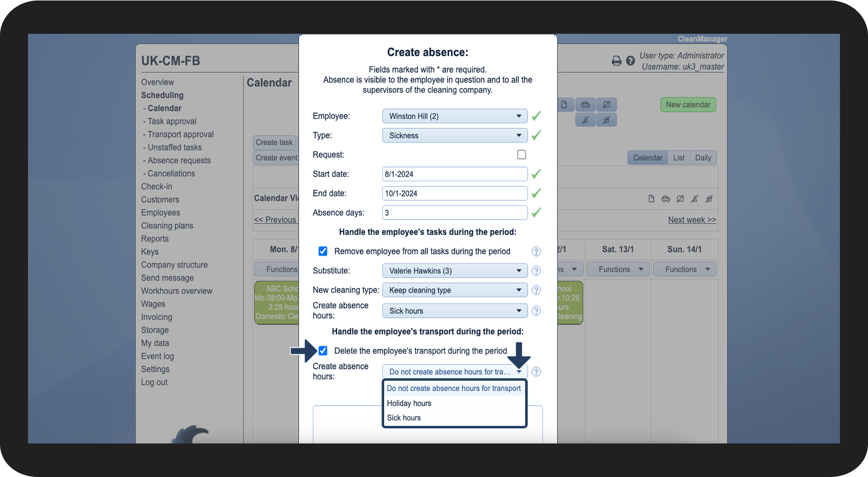Screen dimensions: 868x477
Task: Open help for Remove employee from all tasks
Action: click(x=536, y=252)
